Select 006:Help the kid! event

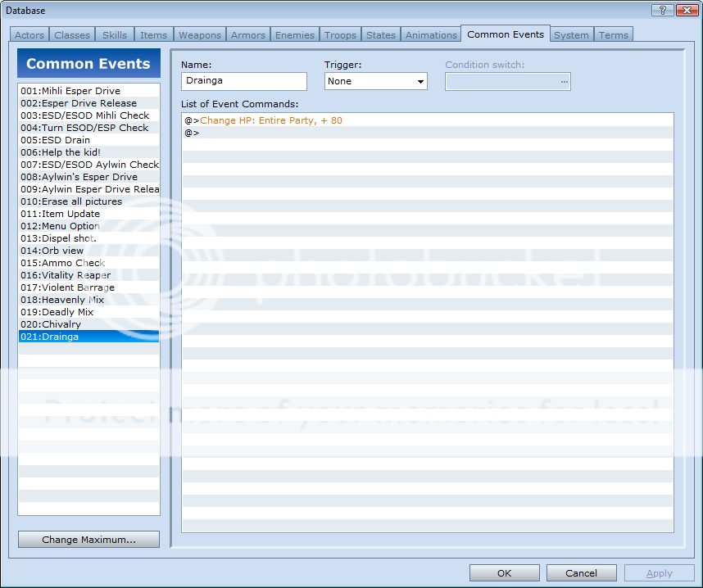click(x=61, y=152)
